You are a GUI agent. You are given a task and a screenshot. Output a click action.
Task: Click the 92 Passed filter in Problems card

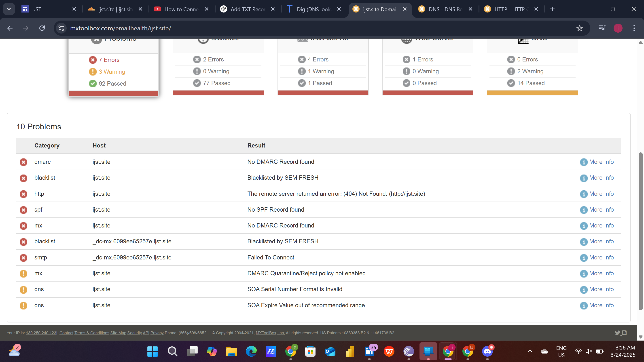(112, 83)
